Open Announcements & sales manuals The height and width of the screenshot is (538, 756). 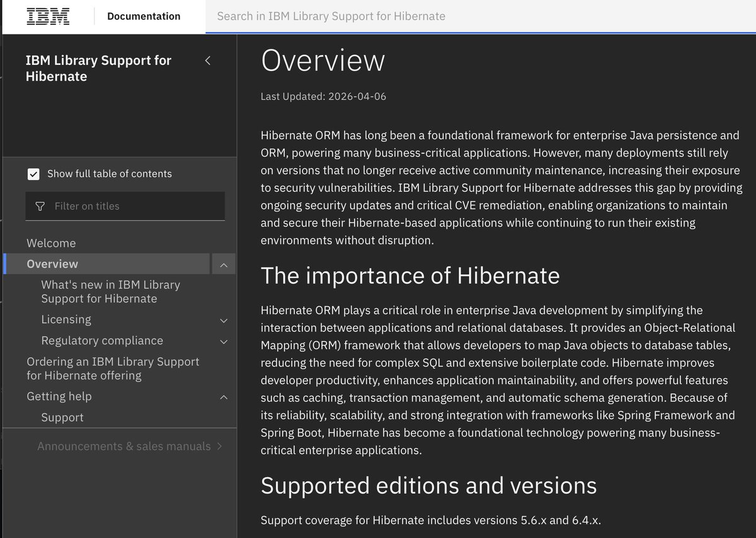tap(124, 446)
